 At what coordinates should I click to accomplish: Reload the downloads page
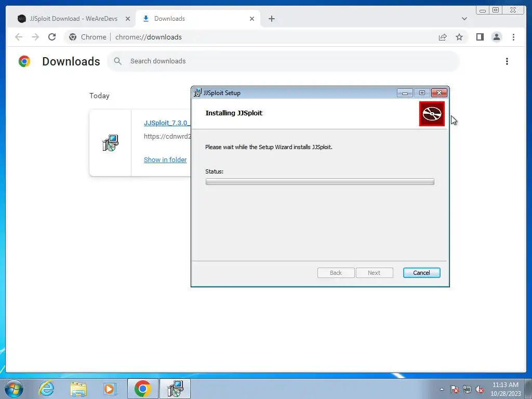point(52,37)
